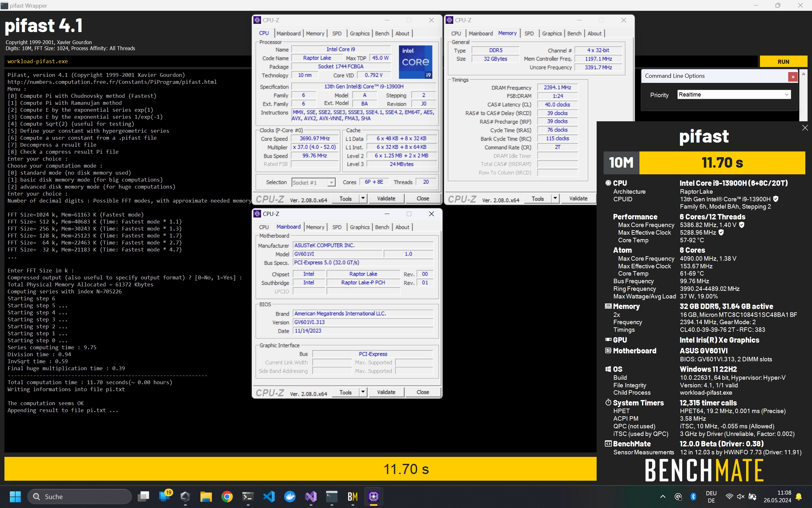Click the pifast Wrapper title bar icon
Viewport: 812px width, 508px height.
click(x=4, y=5)
